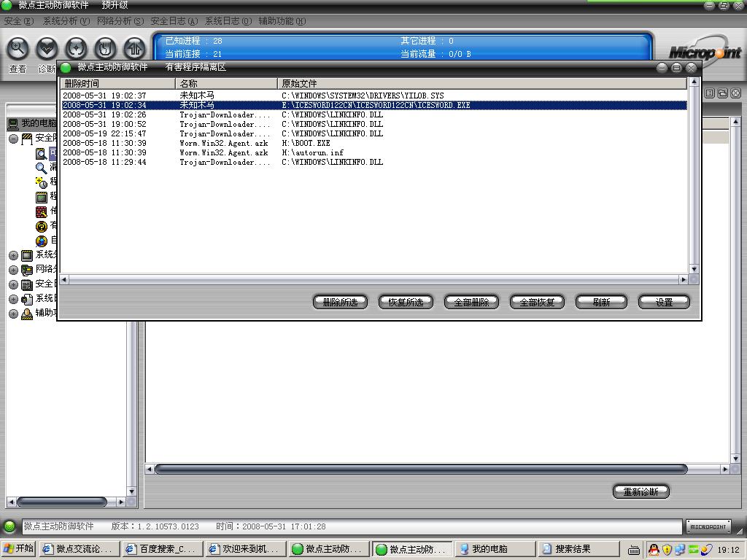747x560 pixels.
Task: Expand the 系统 analysis tree node
Action: click(x=13, y=256)
